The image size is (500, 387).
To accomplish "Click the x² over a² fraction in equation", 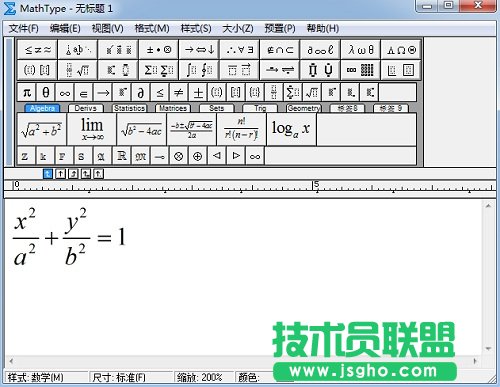I will pyautogui.click(x=25, y=237).
